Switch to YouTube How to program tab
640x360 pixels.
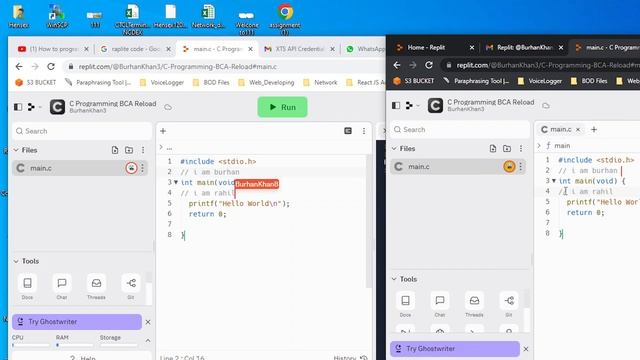[53, 49]
